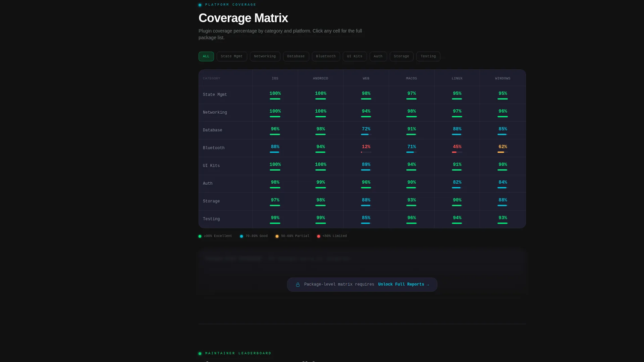Click the green Excellent legend dot
This screenshot has height=362, width=644.
tap(200, 236)
